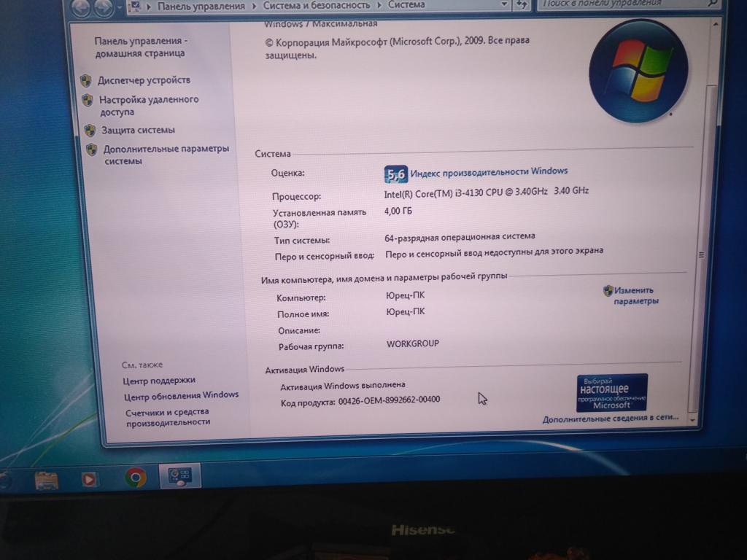Click the WORKGROUP value
747x560 pixels.
[x=413, y=343]
